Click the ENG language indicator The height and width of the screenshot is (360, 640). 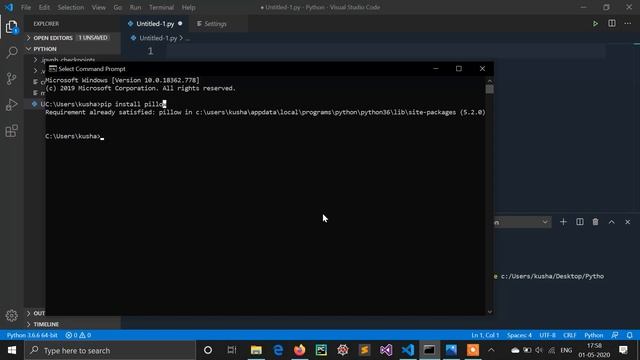click(566, 350)
